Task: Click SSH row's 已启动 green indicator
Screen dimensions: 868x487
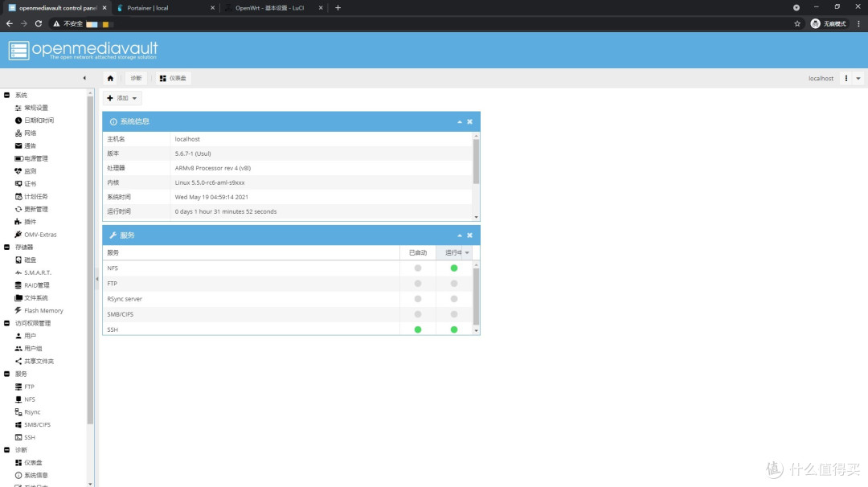Action: tap(418, 329)
